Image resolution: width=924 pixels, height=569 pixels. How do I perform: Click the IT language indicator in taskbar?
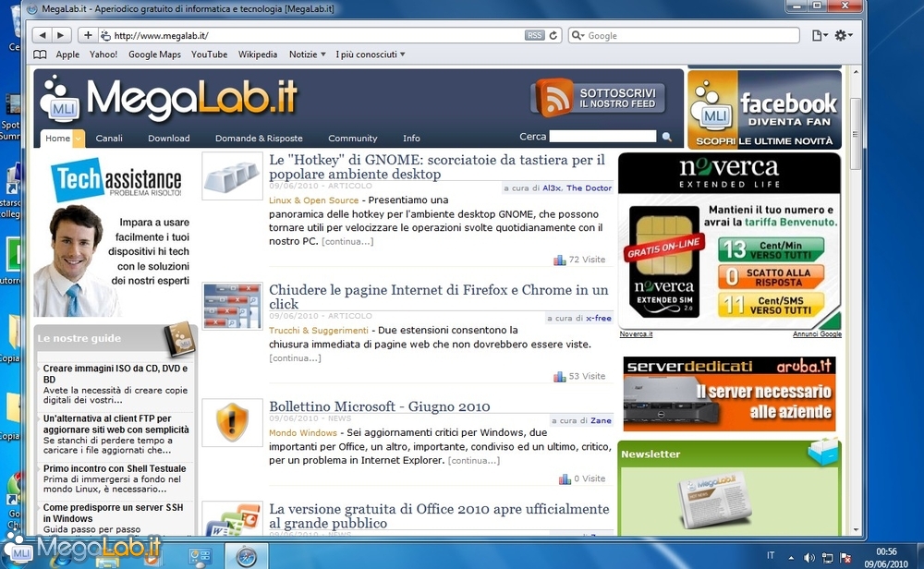click(x=771, y=555)
